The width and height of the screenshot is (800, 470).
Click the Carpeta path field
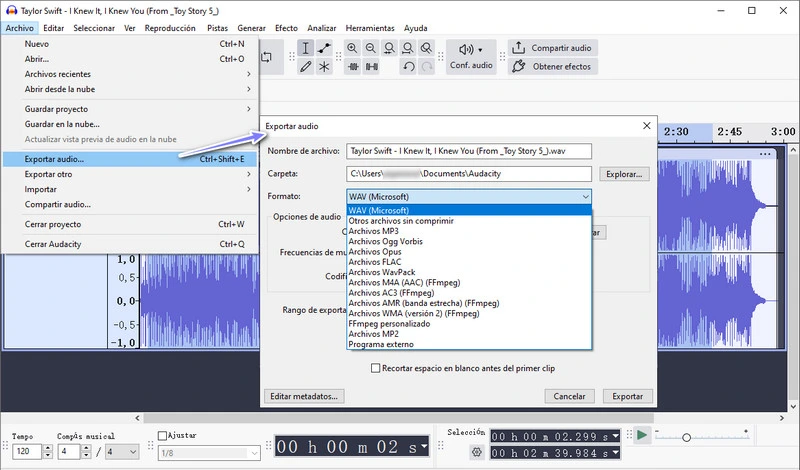[469, 174]
